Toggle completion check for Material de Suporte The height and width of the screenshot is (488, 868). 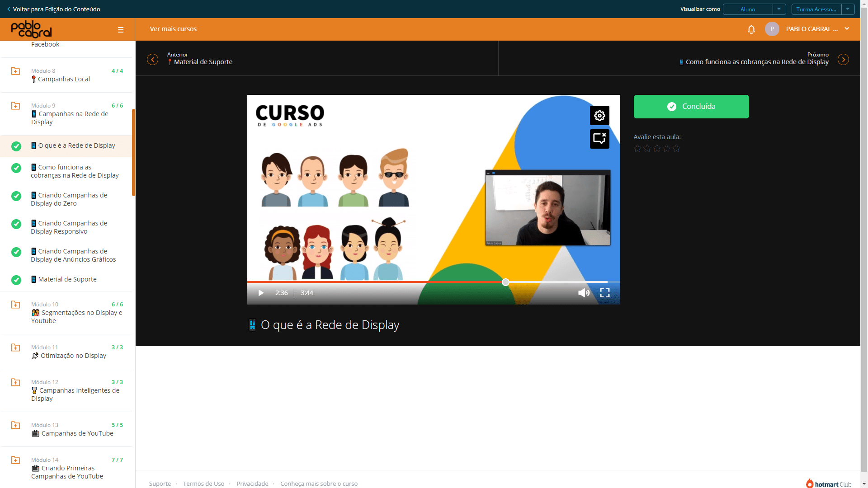(x=16, y=280)
